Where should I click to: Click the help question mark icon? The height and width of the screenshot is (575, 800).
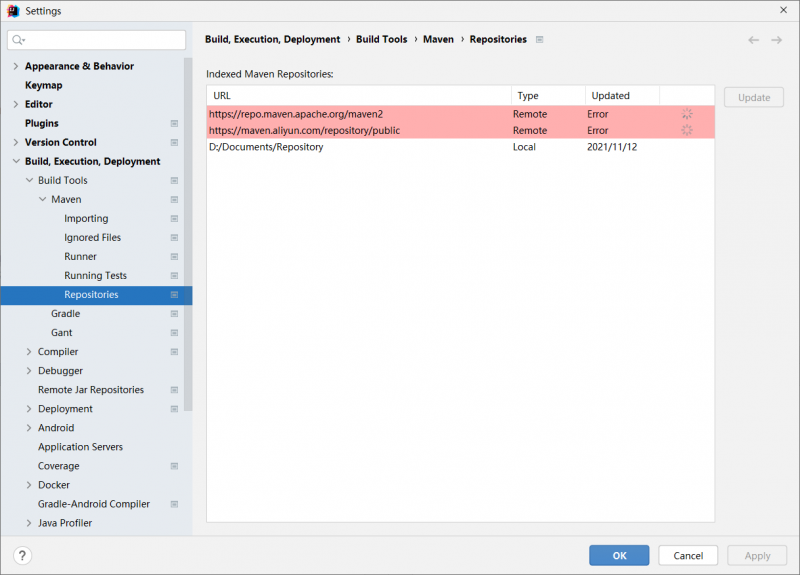[x=22, y=556]
